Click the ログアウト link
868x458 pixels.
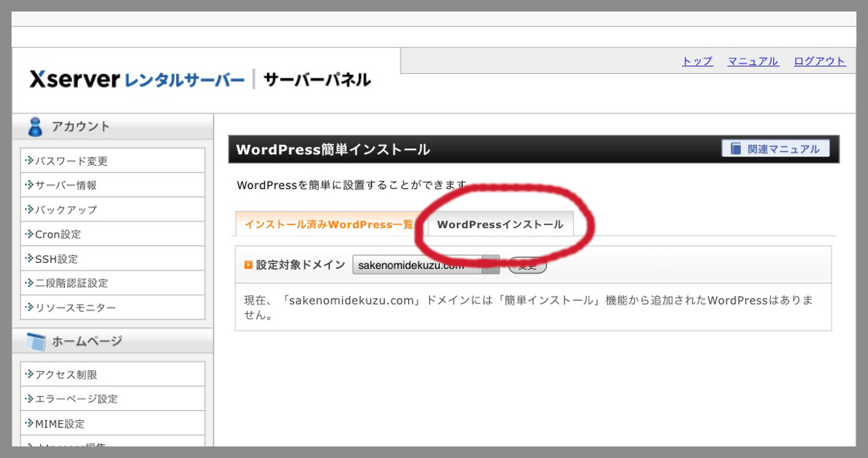click(x=819, y=61)
